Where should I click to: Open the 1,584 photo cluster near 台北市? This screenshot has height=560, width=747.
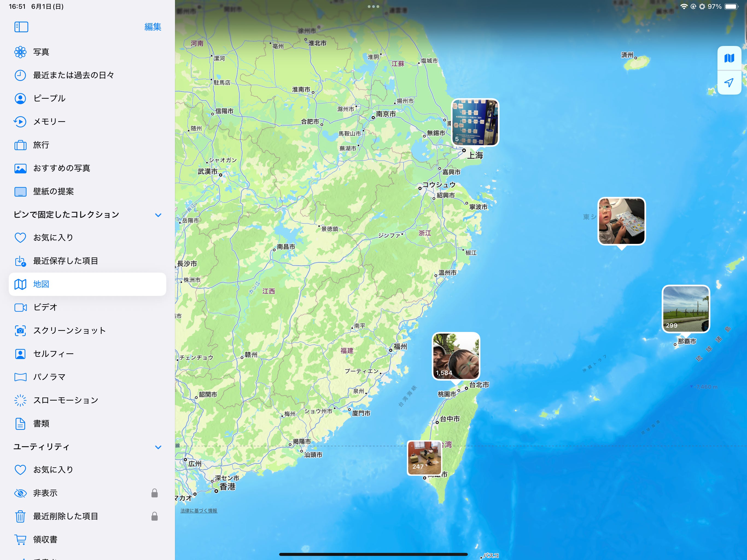(456, 356)
